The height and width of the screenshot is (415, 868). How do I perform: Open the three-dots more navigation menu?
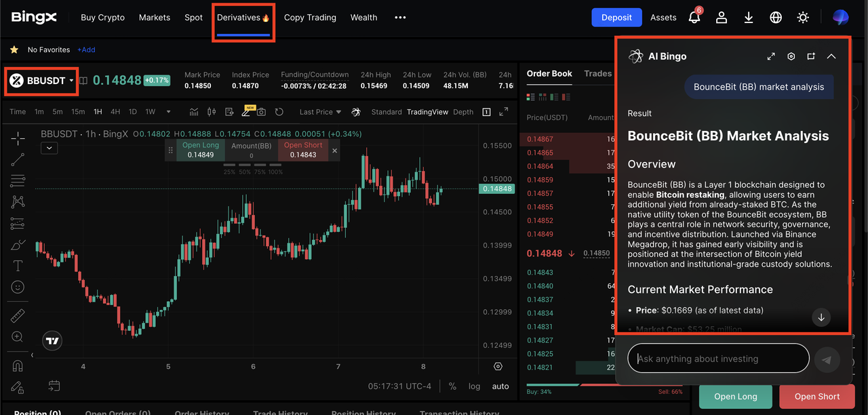[x=400, y=18]
